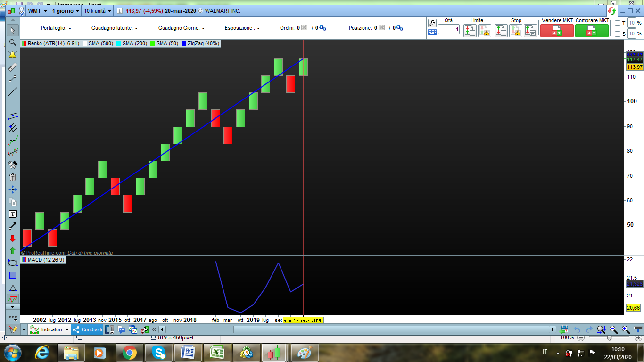
Task: Click the instrument info icon
Action: click(120, 11)
